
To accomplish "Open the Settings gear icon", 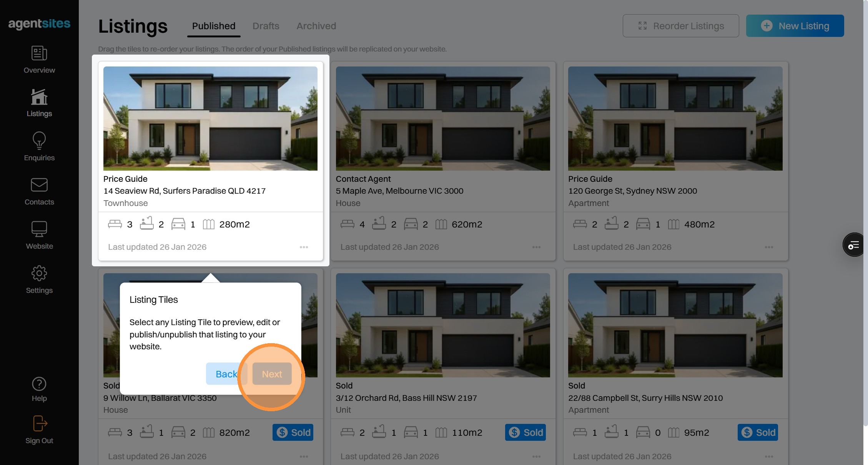I will pos(39,274).
